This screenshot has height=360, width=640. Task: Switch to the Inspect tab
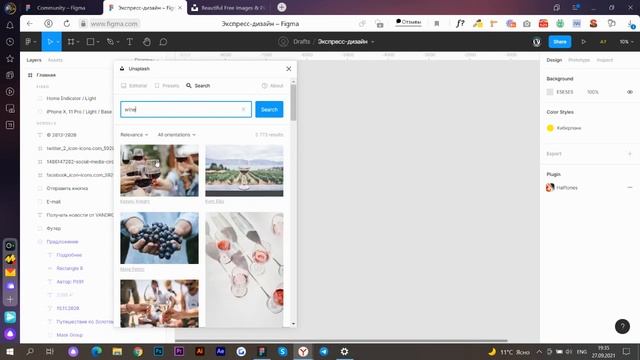(604, 60)
